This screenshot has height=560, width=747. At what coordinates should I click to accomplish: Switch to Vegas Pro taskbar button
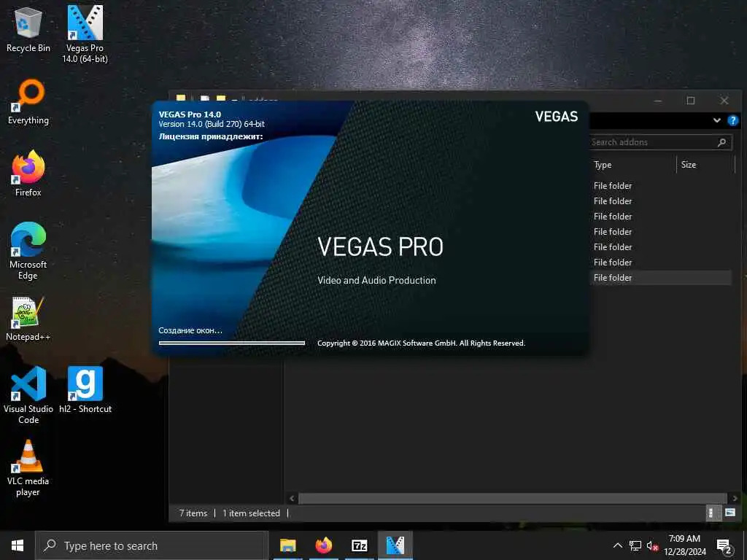coord(395,545)
